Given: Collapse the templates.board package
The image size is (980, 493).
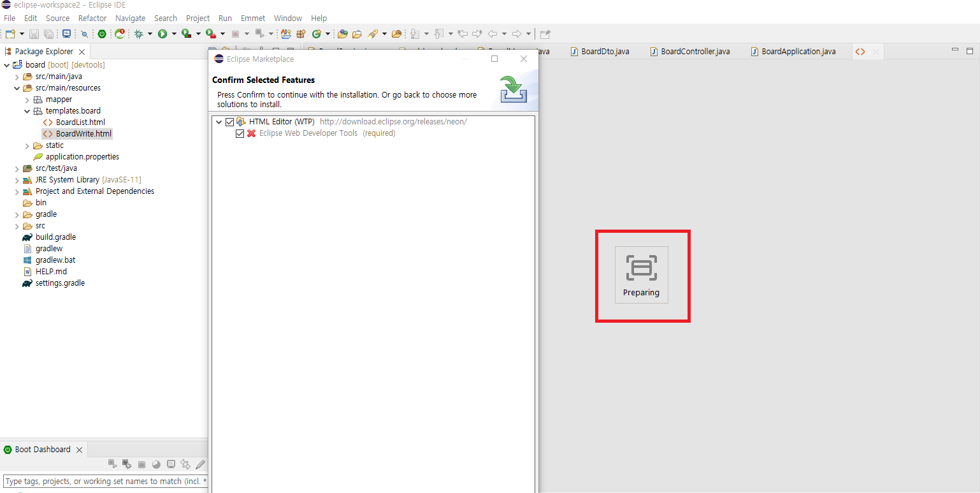Looking at the screenshot, I should coord(27,111).
